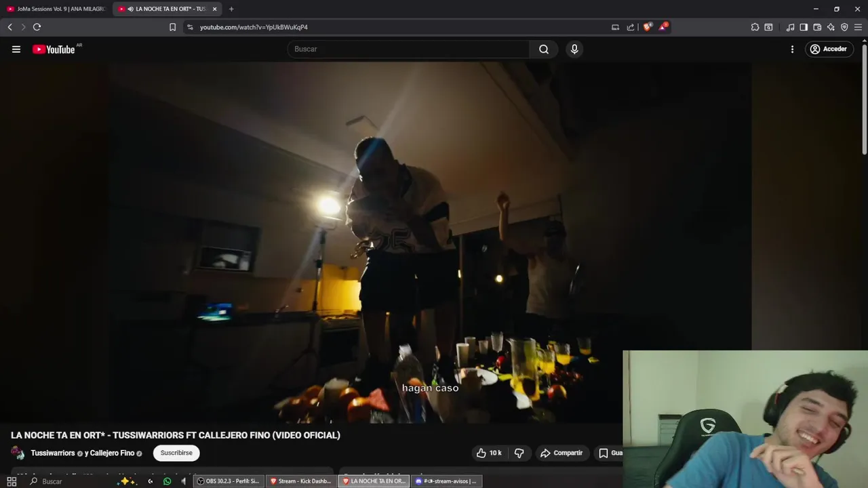Switch to JoMa Sessions Vol. 9 tab
This screenshot has width=868, height=488.
tap(56, 9)
